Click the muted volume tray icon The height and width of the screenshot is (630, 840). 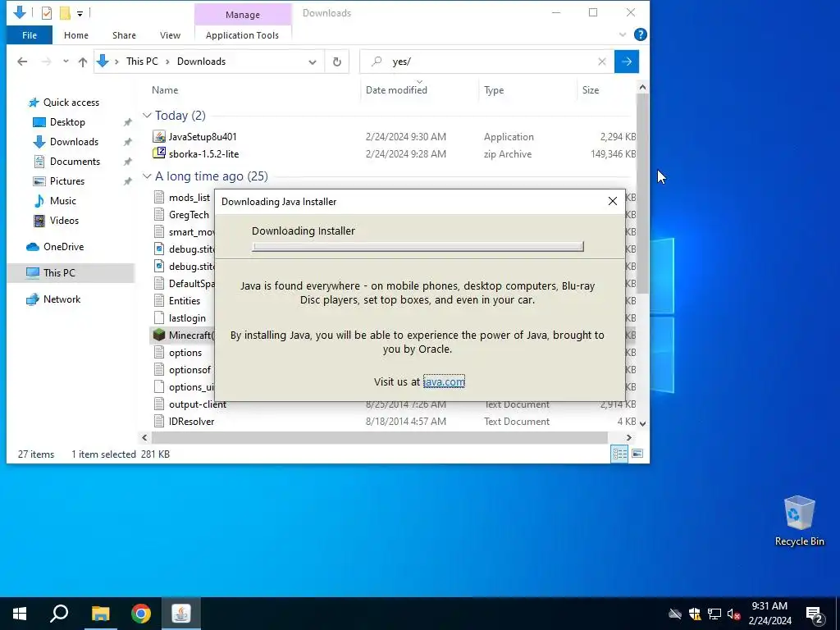[733, 614]
